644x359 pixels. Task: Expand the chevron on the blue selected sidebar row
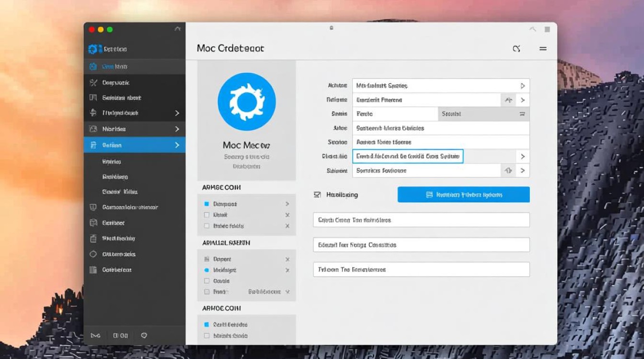pyautogui.click(x=177, y=145)
